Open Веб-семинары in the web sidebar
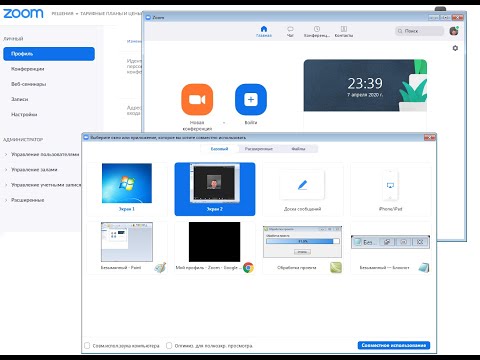 (x=29, y=84)
